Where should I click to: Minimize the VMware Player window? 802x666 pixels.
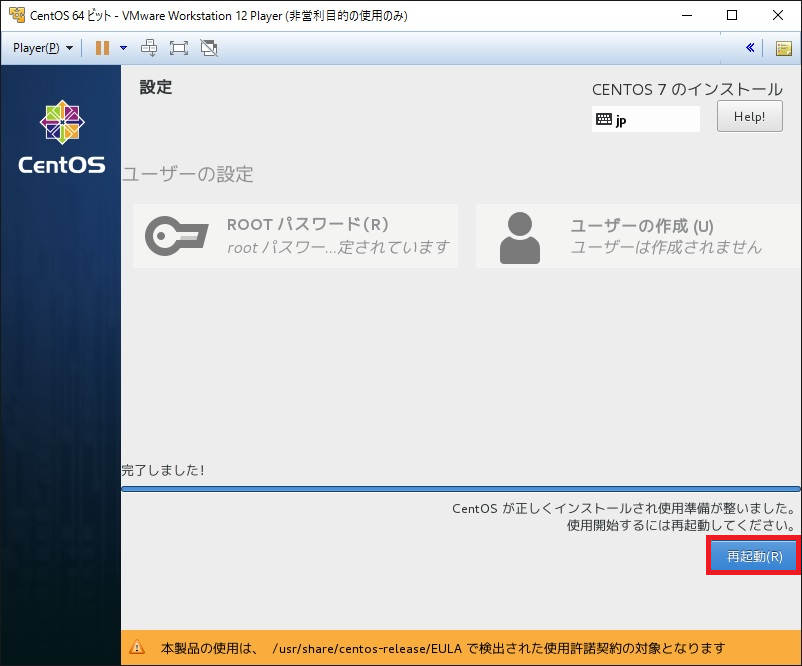pos(687,15)
